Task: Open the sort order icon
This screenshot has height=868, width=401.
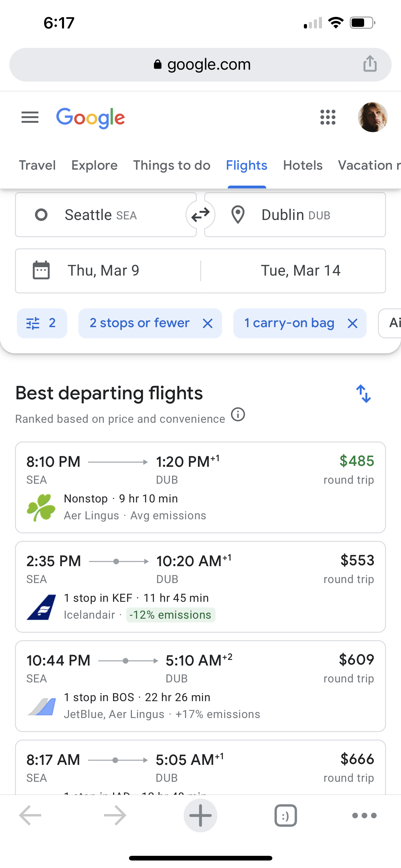Action: [363, 394]
